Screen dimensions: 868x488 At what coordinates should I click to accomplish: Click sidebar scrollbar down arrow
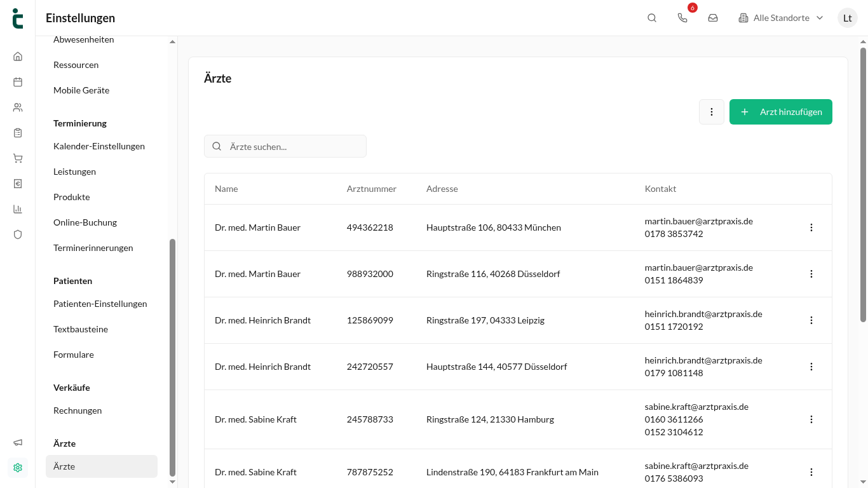172,482
